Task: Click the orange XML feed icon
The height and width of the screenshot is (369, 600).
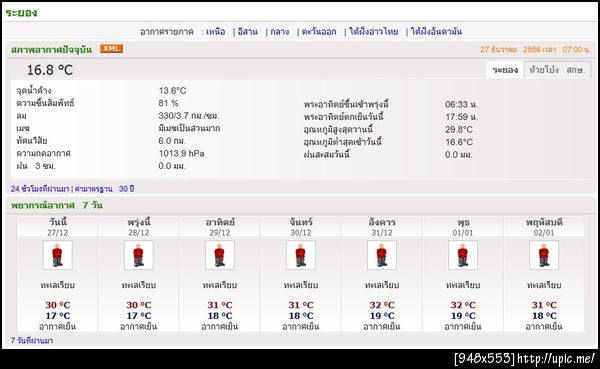Action: click(111, 49)
